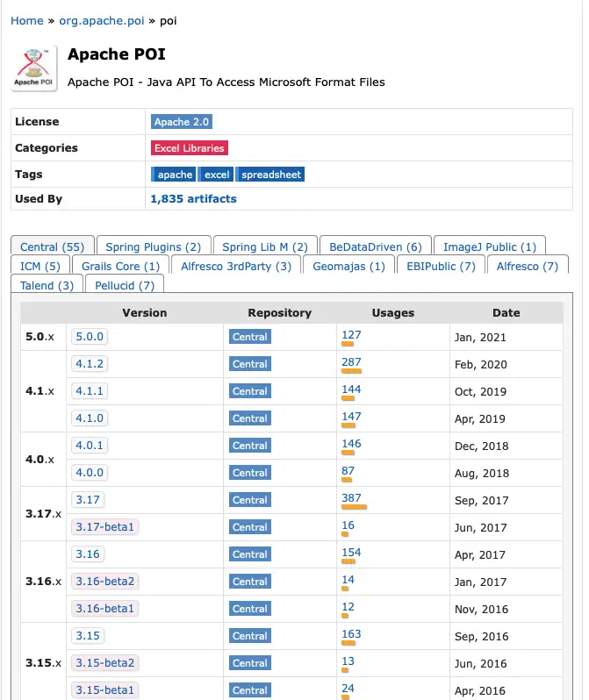
Task: Open version 3.16-beta2
Action: [105, 582]
